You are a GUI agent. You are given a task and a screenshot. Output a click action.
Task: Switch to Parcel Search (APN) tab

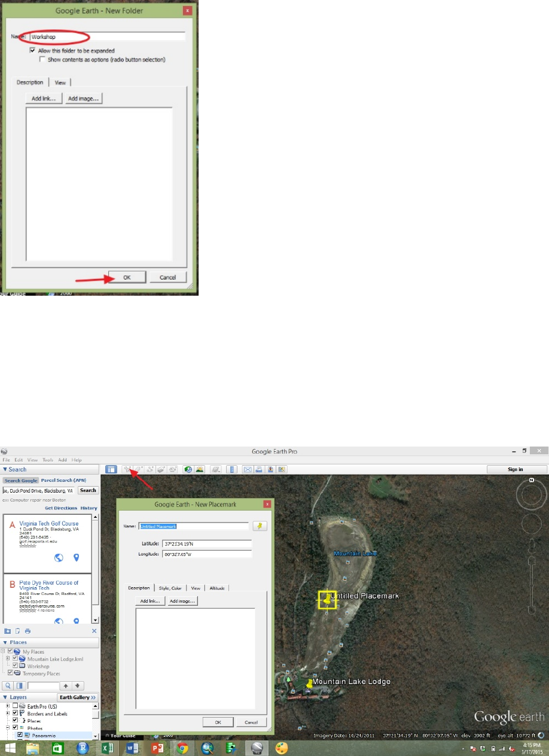click(63, 480)
